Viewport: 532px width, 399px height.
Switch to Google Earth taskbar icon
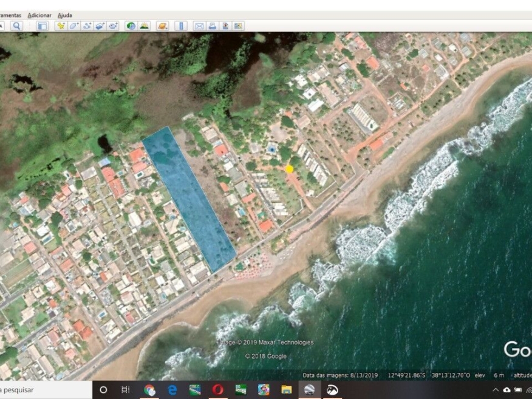[x=309, y=390]
